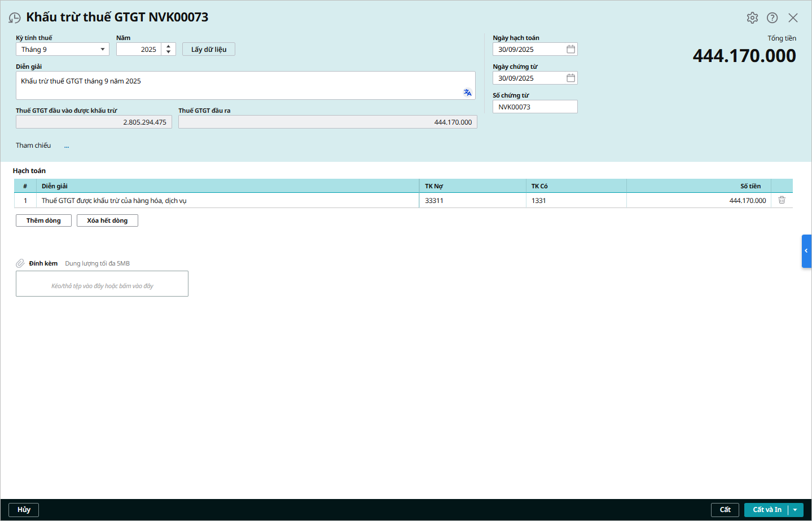Click the Tham chiếu ellipsis link
812x521 pixels.
pos(67,146)
